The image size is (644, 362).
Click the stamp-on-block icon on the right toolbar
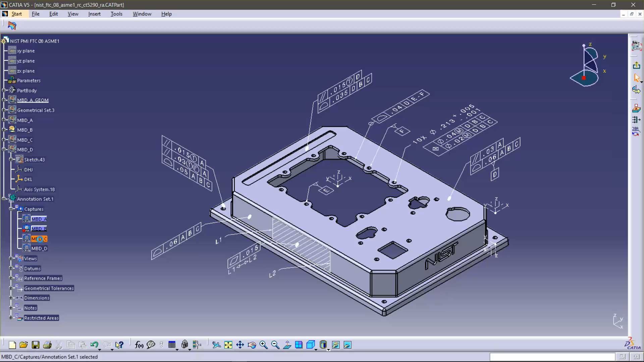pos(636,108)
